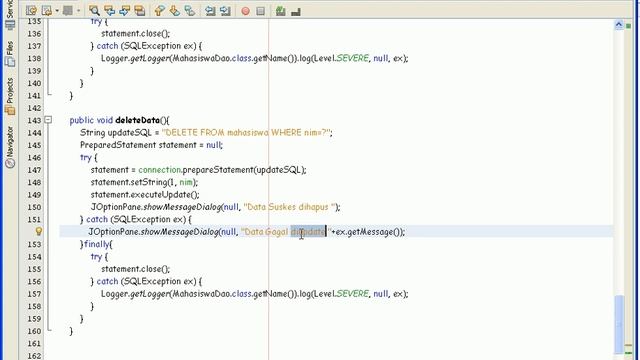The height and width of the screenshot is (360, 640).
Task: Click the Toggle Bookmark icon
Action: [189, 11]
